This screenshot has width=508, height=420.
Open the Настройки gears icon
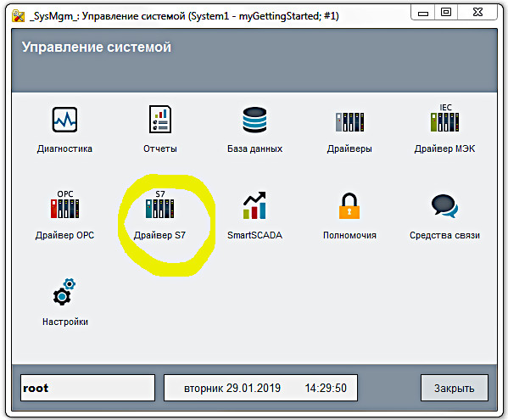coord(64,292)
